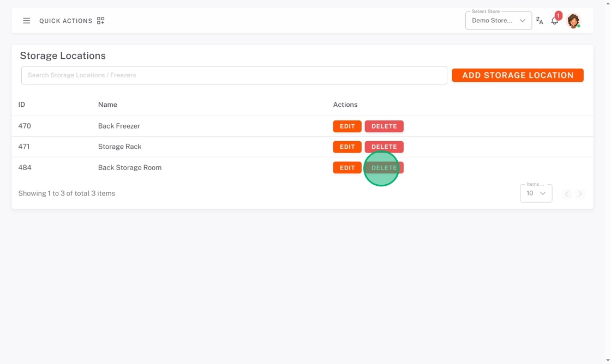
Task: Delete the Back Storage Room location
Action: [384, 168]
